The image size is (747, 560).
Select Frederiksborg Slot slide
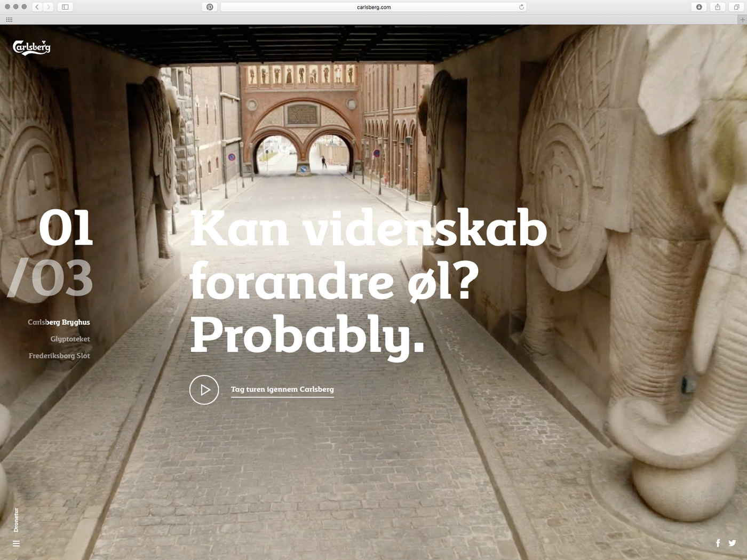click(59, 356)
